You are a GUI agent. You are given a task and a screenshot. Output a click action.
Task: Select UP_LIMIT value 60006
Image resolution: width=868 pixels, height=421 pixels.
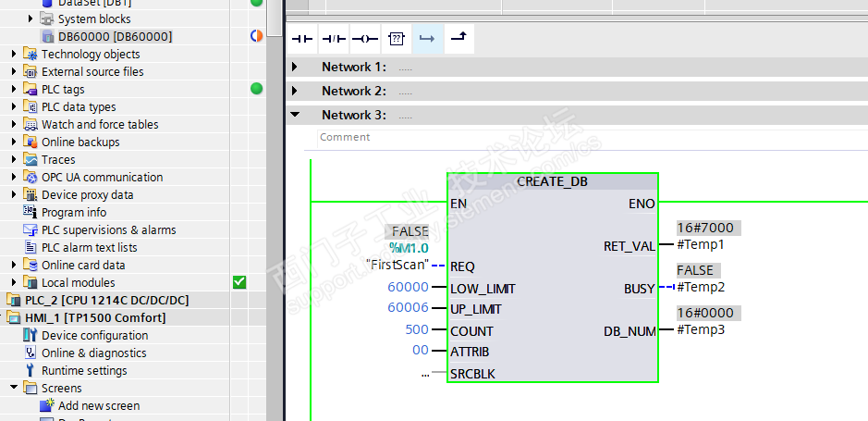pos(409,308)
